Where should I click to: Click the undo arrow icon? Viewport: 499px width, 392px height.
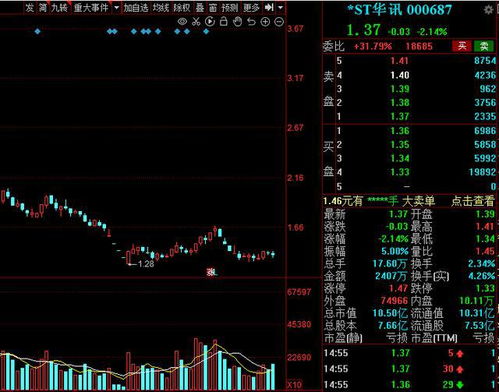pyautogui.click(x=251, y=22)
